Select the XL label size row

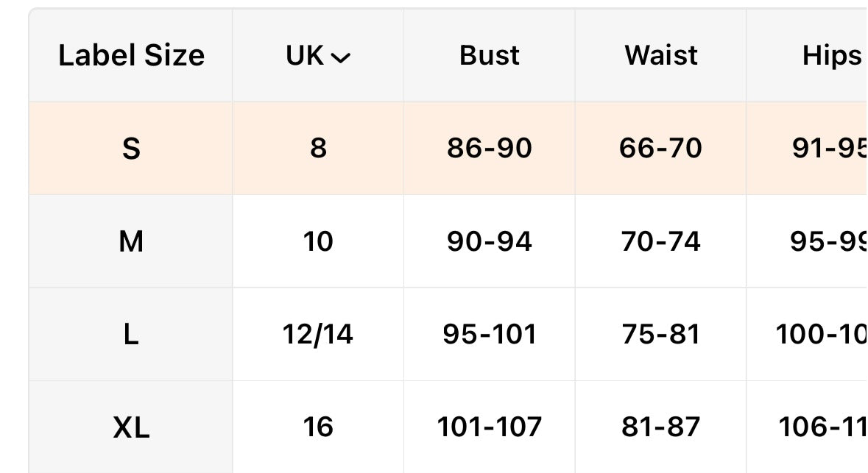point(131,427)
